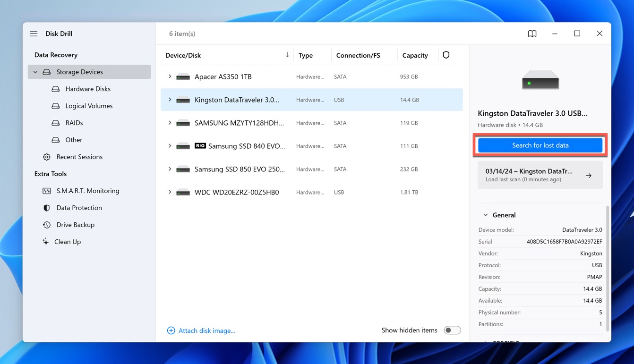Click the Drive Backup clock icon
The height and width of the screenshot is (364, 634).
(x=46, y=225)
